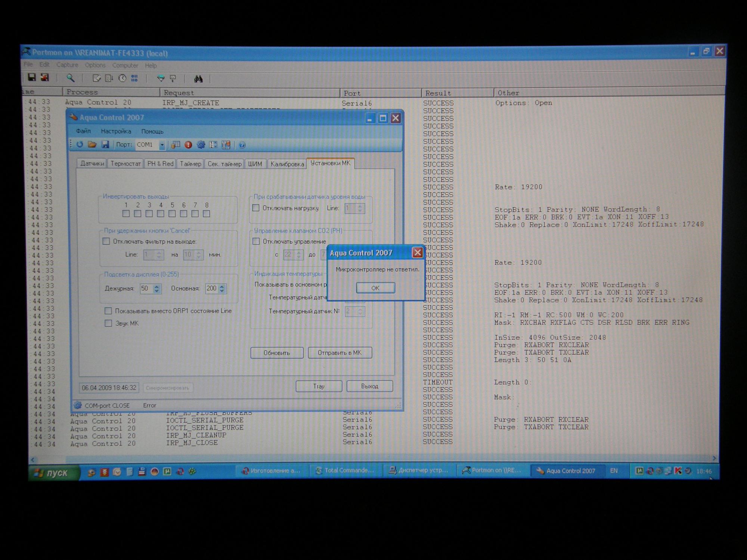
Task: Click the open folder icon in Aqua Control
Action: 92,144
